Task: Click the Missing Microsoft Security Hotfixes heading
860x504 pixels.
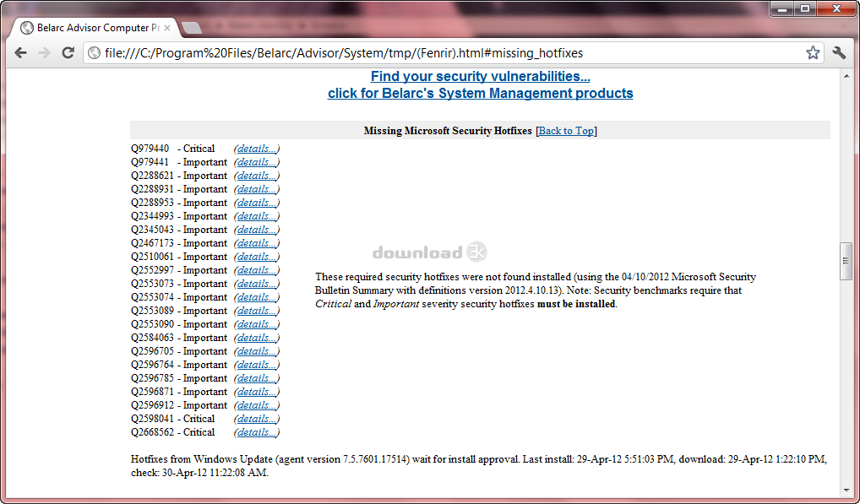Action: click(448, 130)
